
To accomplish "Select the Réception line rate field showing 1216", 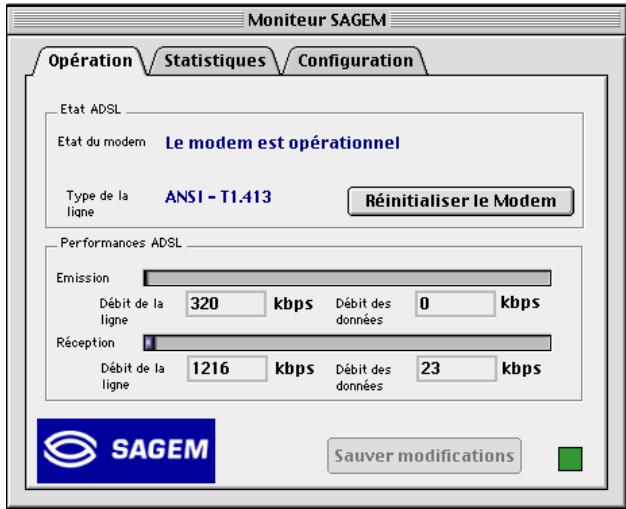I will pyautogui.click(x=227, y=368).
